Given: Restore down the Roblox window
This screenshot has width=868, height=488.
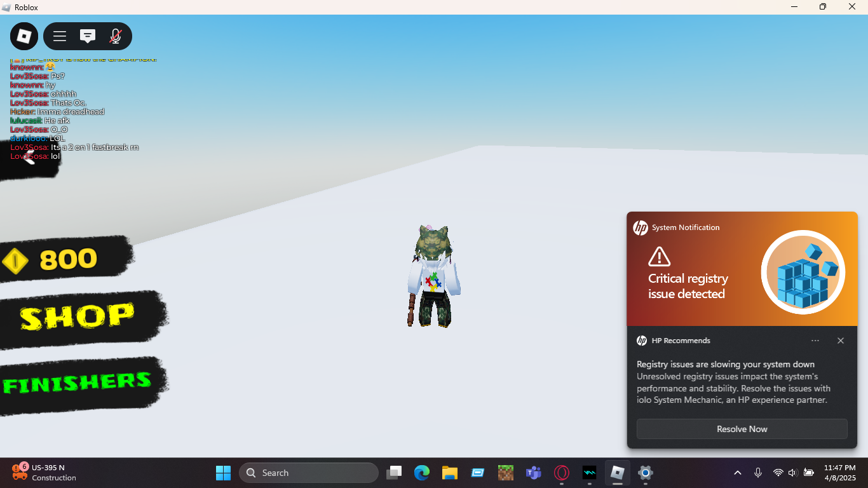Looking at the screenshot, I should coord(823,7).
